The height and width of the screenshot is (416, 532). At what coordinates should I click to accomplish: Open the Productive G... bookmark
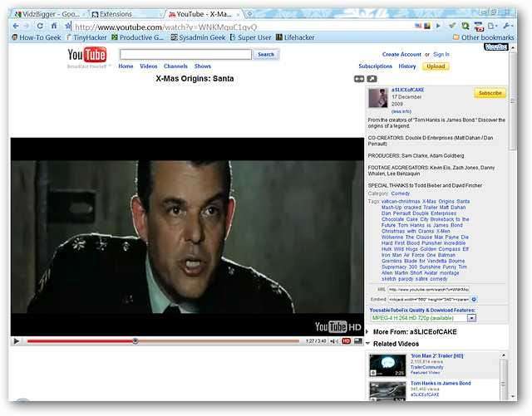click(x=138, y=37)
